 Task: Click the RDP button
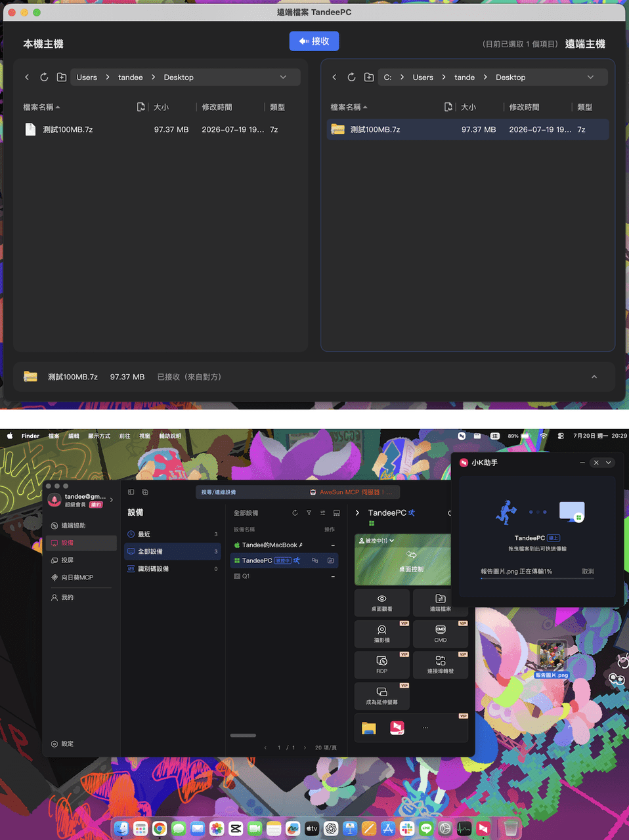point(382,665)
